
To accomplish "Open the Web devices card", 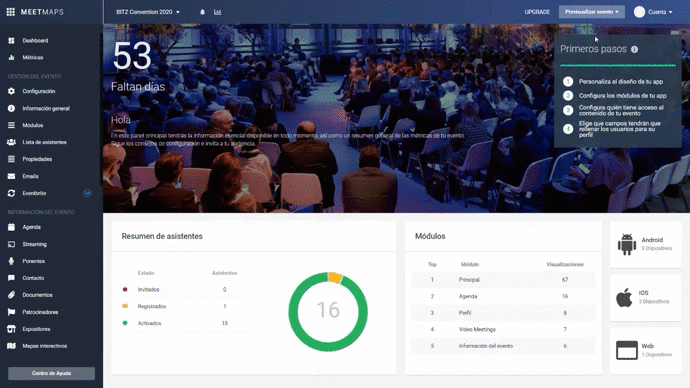I will pyautogui.click(x=646, y=351).
